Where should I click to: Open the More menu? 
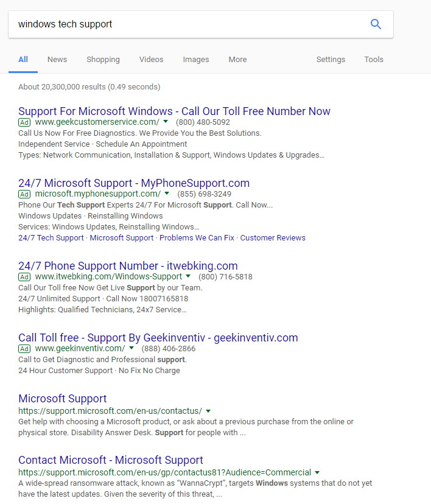(x=238, y=60)
